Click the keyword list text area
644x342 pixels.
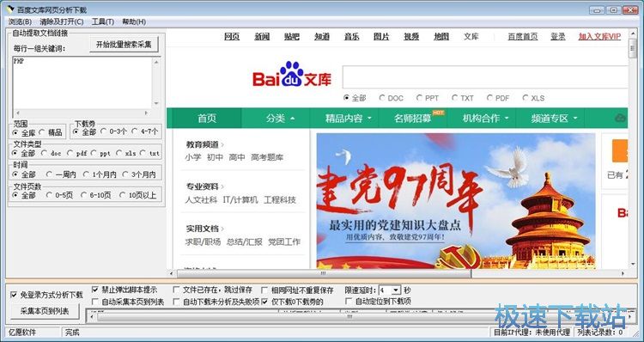coord(82,82)
